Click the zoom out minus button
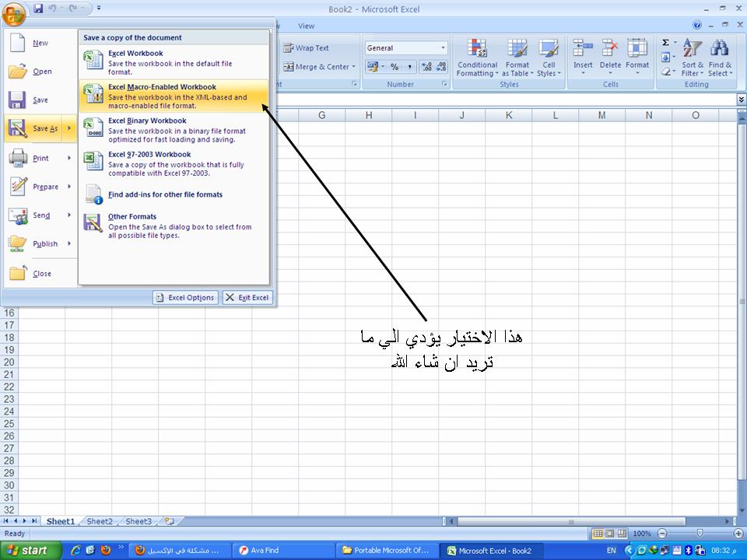The width and height of the screenshot is (747, 560). pos(662,534)
